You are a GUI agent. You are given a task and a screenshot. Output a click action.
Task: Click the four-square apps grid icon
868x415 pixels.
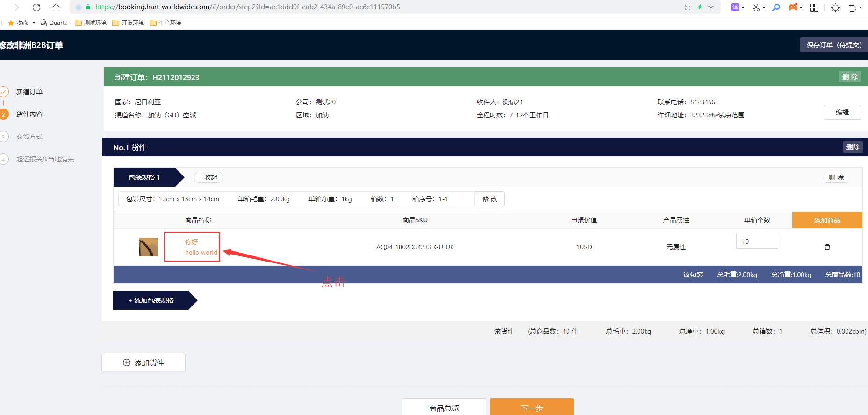[814, 7]
